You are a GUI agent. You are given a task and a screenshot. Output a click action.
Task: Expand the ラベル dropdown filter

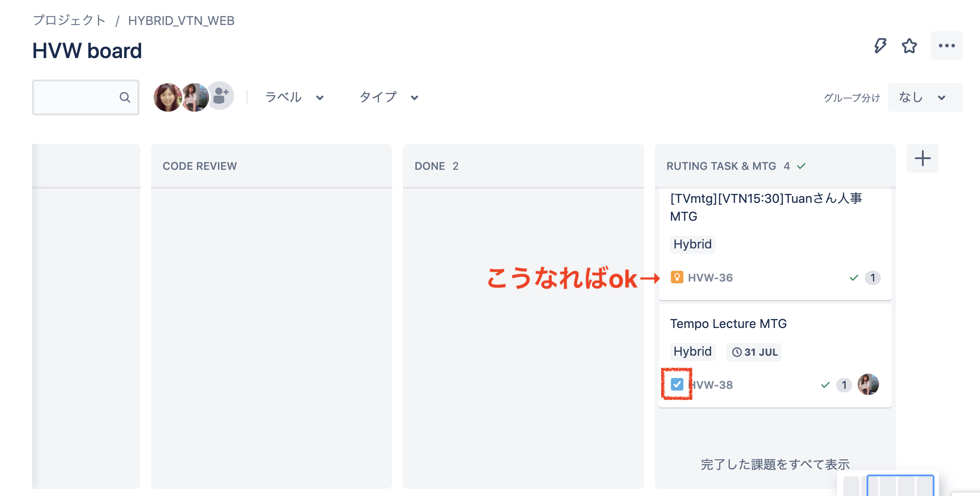tap(294, 97)
